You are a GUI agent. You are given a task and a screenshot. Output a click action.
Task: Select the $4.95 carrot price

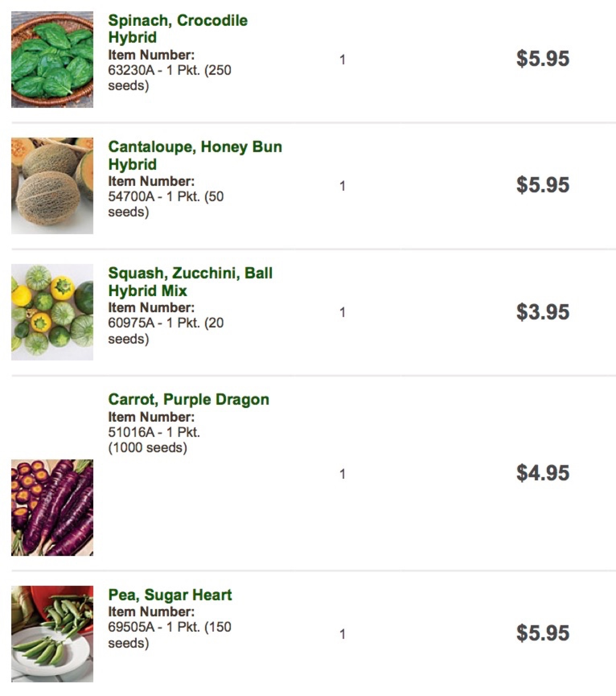[x=543, y=473]
